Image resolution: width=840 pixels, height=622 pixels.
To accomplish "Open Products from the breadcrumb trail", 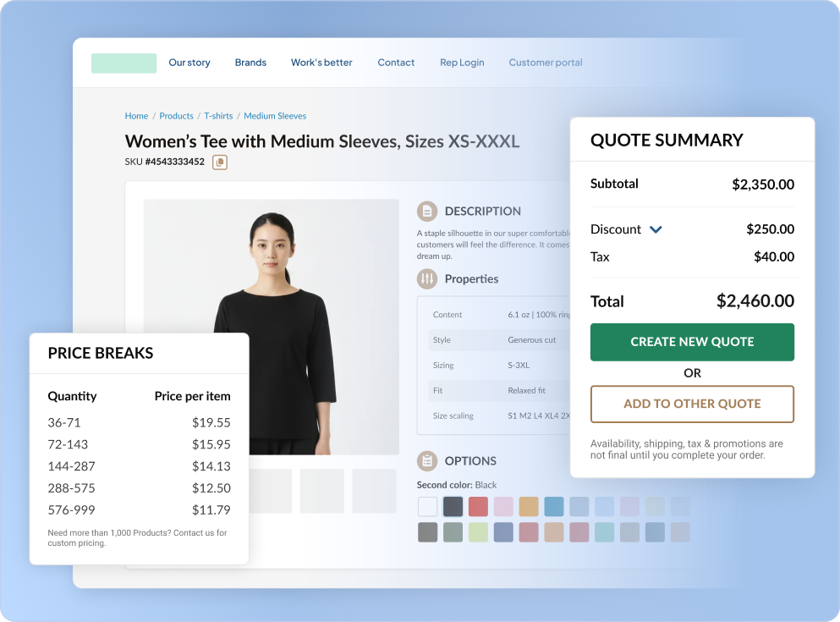I will (x=176, y=116).
